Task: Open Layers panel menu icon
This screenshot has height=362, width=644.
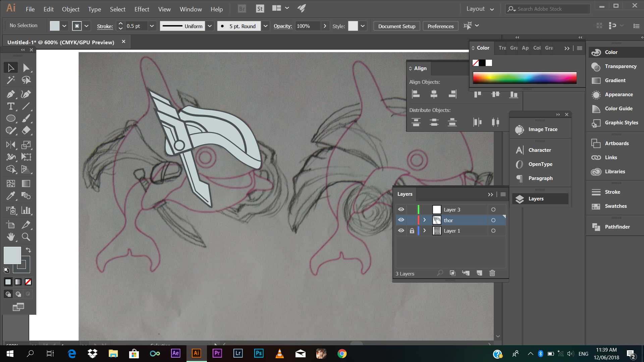Action: click(503, 194)
